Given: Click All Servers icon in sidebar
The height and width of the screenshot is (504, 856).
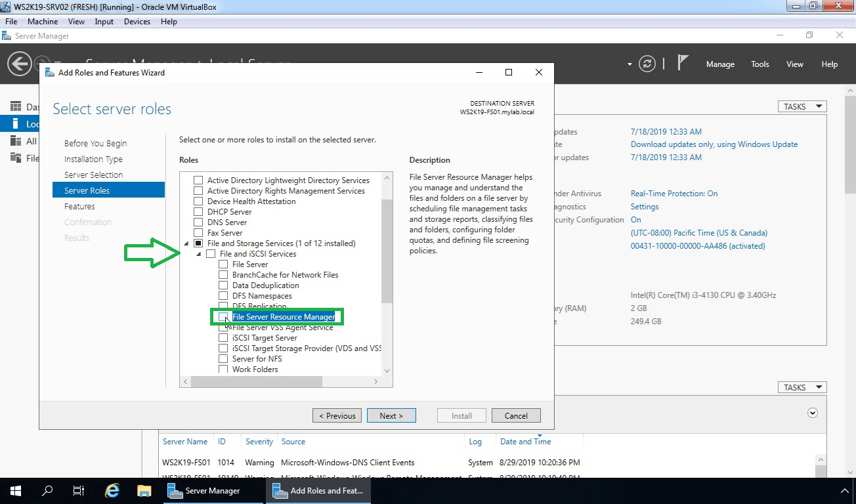Looking at the screenshot, I should 16,140.
